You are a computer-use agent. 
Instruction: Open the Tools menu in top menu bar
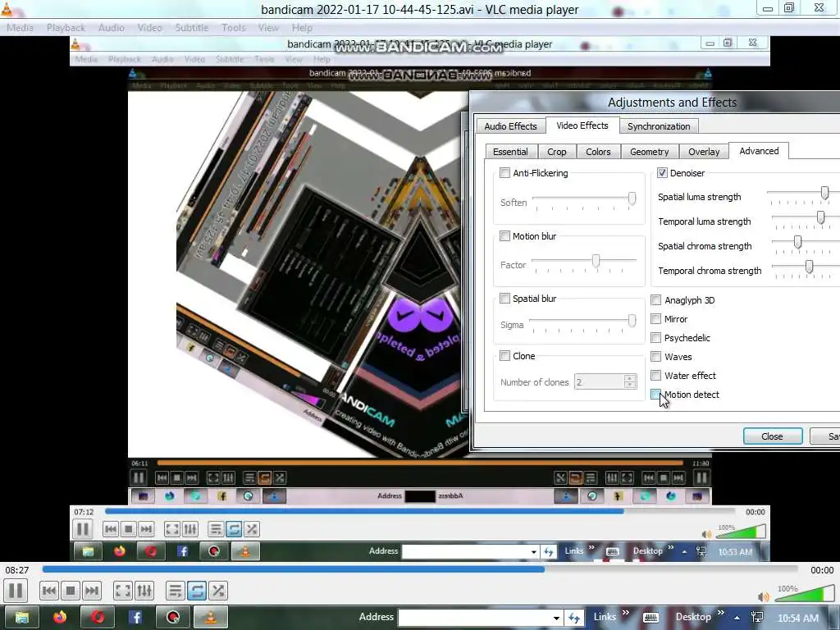[x=234, y=28]
